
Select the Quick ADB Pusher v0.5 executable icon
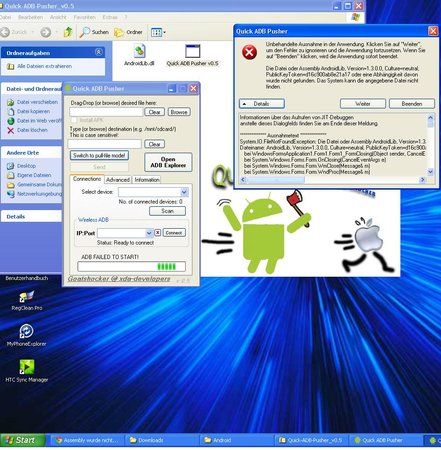pyautogui.click(x=192, y=51)
